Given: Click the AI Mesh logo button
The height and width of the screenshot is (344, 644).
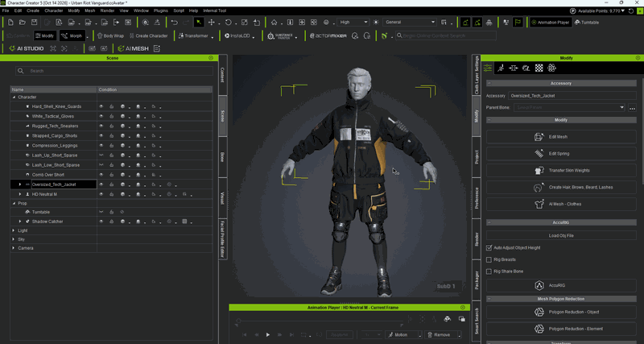Looking at the screenshot, I should 133,48.
